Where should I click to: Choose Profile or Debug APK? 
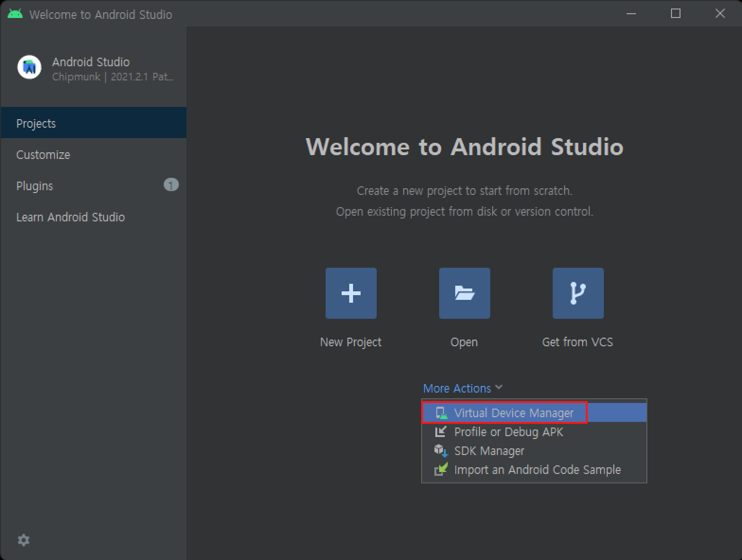tap(534, 432)
